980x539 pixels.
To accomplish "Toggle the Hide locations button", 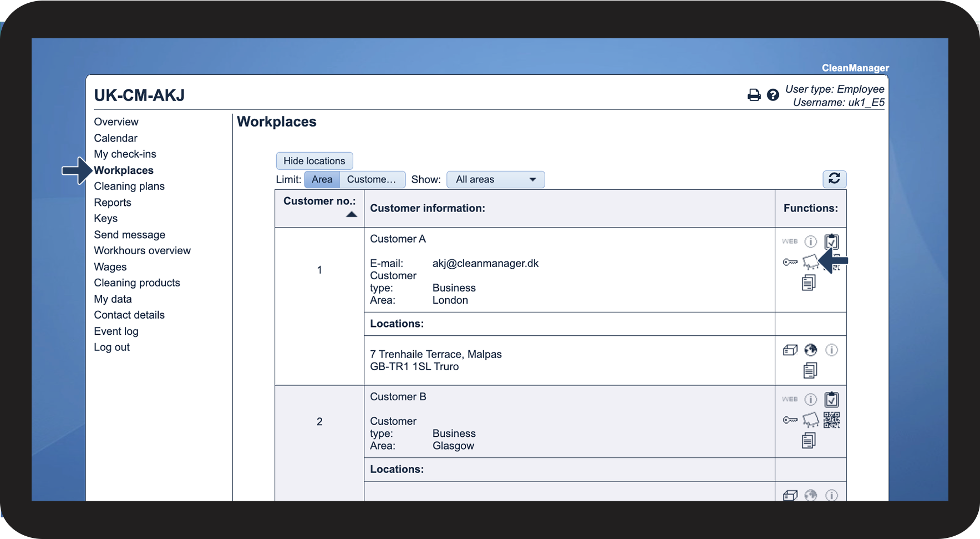I will pos(314,161).
